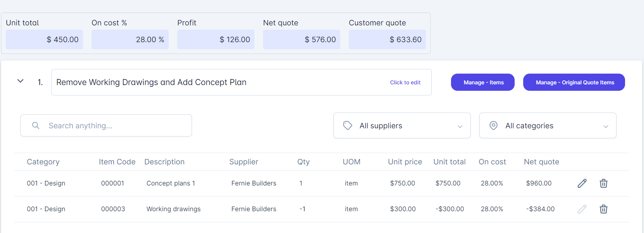The height and width of the screenshot is (233, 644).
Task: Click the Category column header
Action: click(43, 162)
